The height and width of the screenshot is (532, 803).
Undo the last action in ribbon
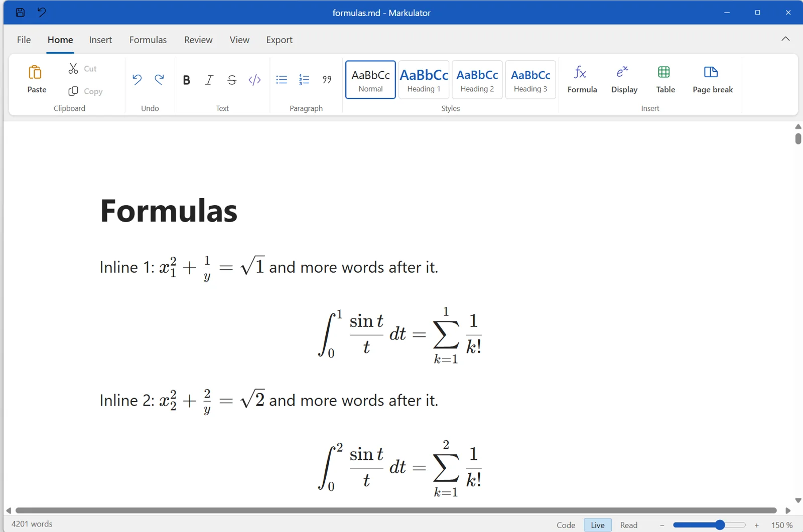tap(137, 79)
